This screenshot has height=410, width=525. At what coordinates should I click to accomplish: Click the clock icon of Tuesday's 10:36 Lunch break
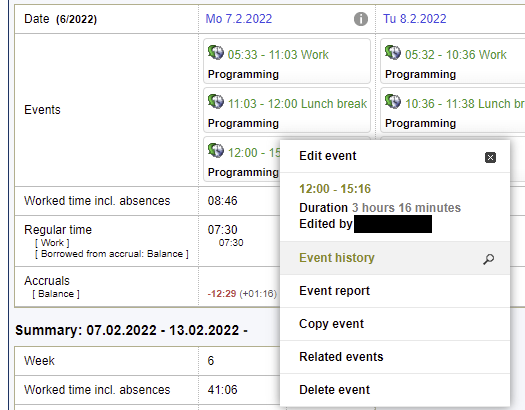[x=393, y=101]
